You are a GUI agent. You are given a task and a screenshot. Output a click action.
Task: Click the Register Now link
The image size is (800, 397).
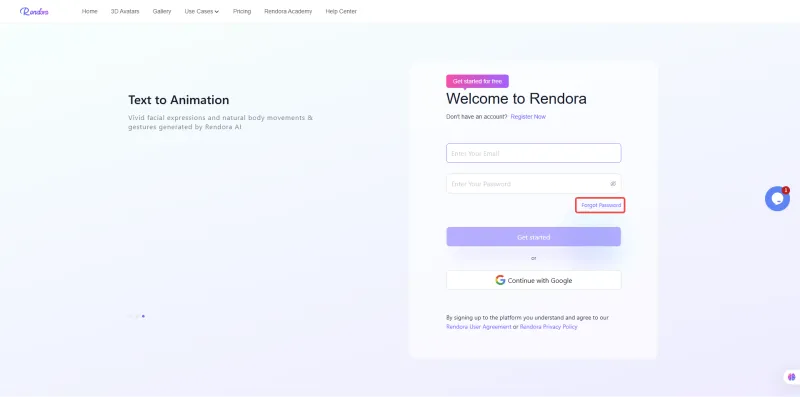point(528,117)
